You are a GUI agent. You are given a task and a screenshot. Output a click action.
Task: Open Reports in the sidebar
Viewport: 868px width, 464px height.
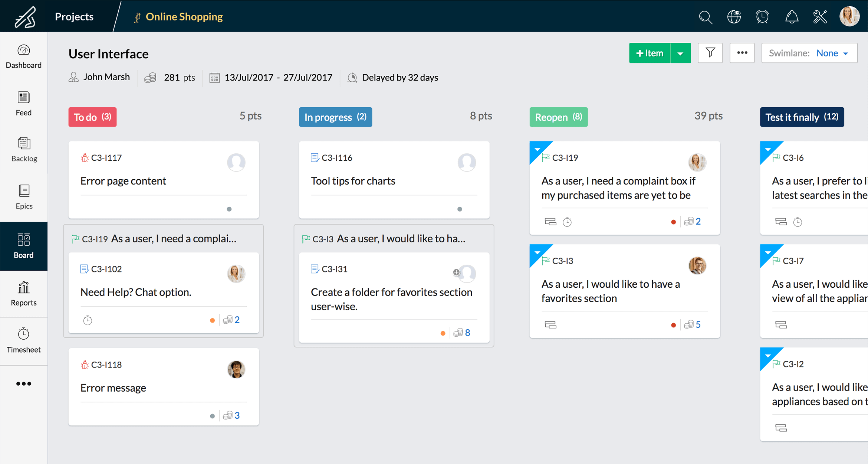(x=24, y=294)
